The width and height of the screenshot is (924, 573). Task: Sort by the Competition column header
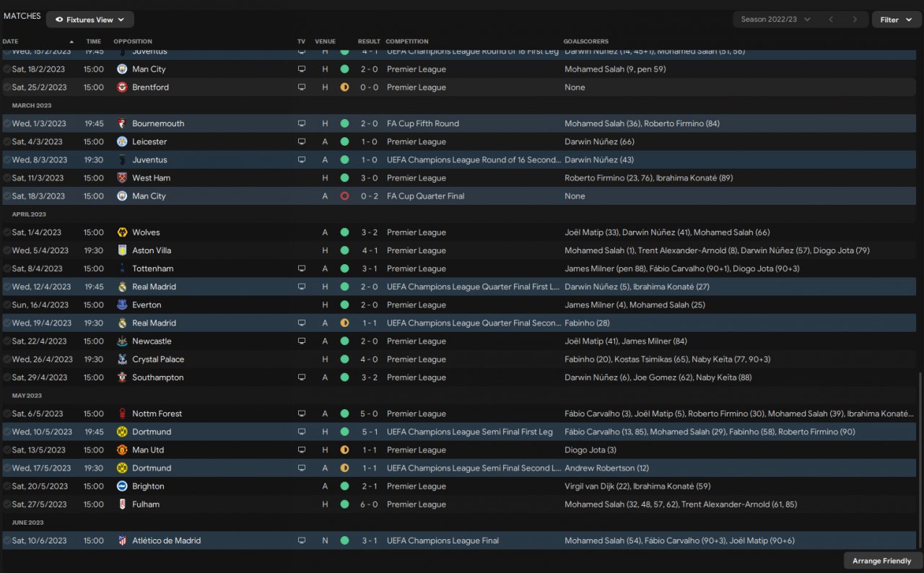pyautogui.click(x=407, y=41)
